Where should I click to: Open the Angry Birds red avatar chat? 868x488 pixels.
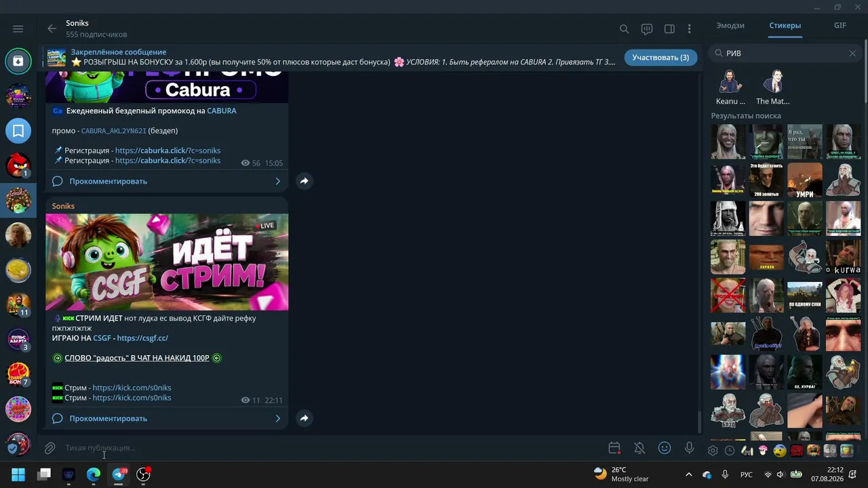pyautogui.click(x=18, y=165)
